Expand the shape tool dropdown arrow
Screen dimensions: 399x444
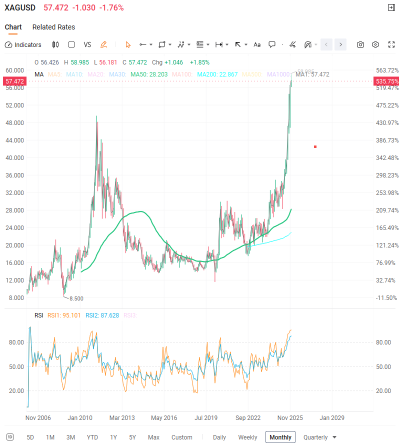pos(170,45)
